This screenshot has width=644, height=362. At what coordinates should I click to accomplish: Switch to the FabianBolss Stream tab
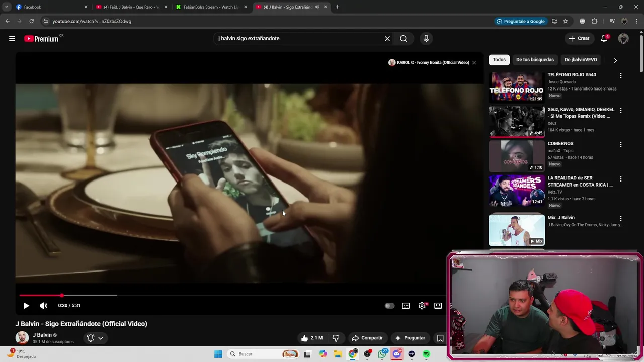[211, 7]
